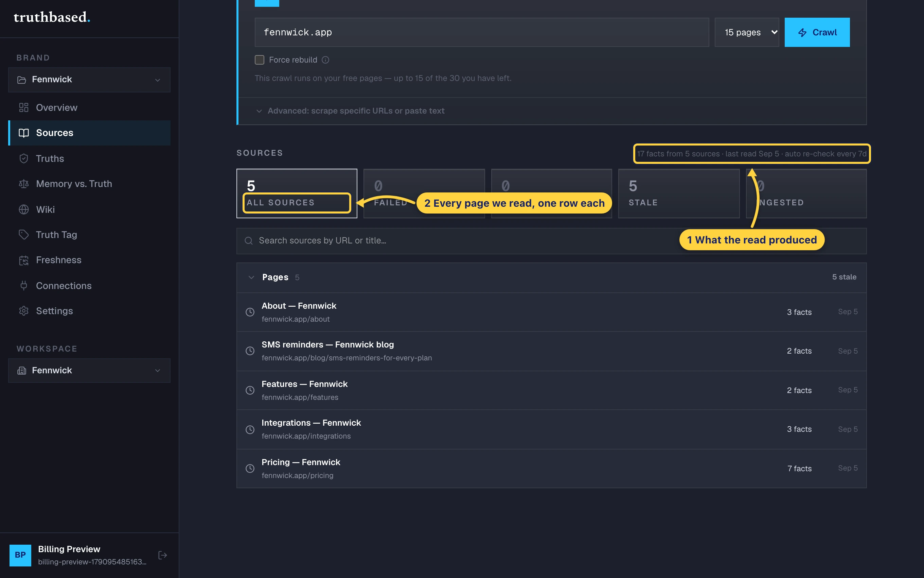Click the Freshness calendar icon

click(24, 260)
